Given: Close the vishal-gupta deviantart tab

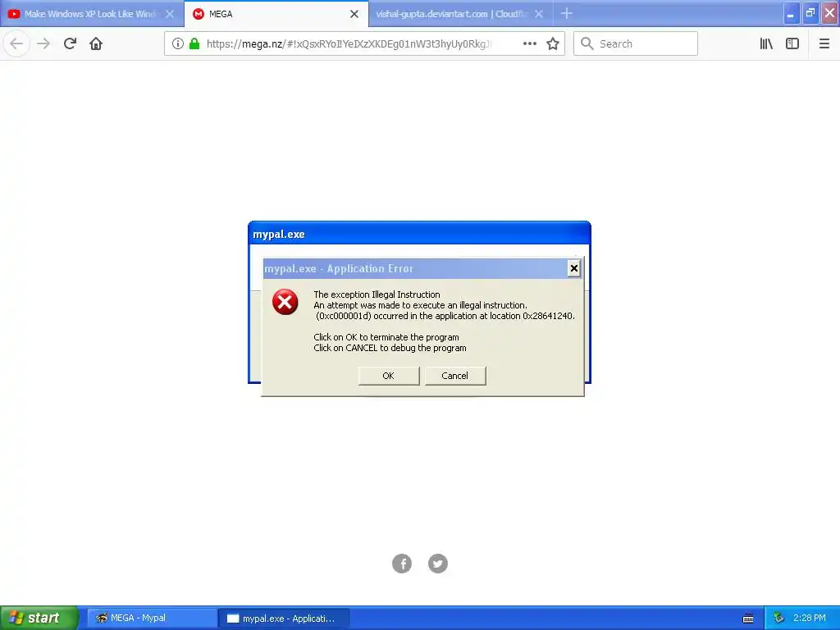Looking at the screenshot, I should [x=539, y=14].
